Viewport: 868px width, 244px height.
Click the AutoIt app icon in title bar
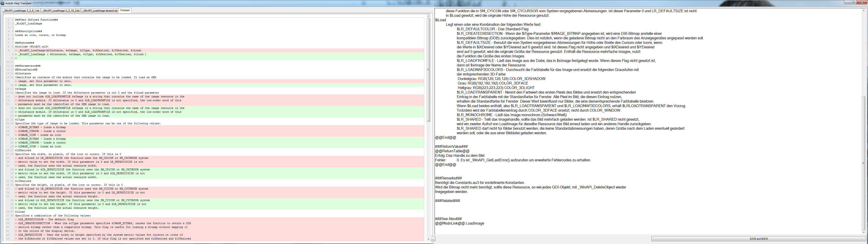point(3,3)
